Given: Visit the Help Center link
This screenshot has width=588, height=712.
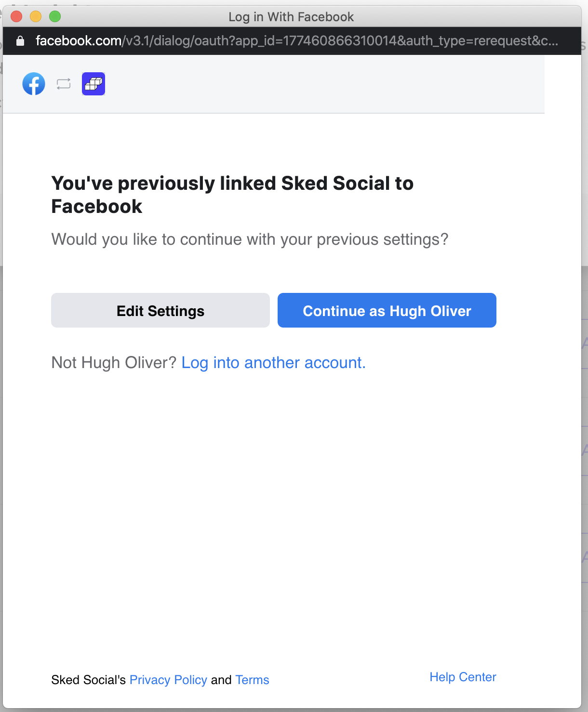Looking at the screenshot, I should coord(463,677).
